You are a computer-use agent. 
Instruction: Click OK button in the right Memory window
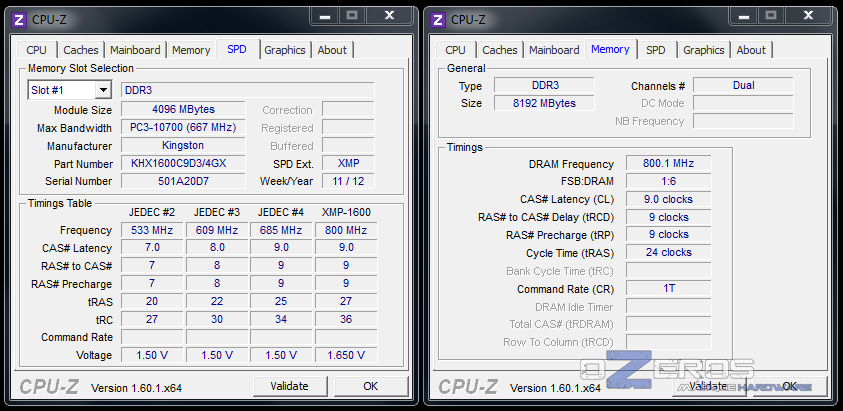[x=789, y=386]
